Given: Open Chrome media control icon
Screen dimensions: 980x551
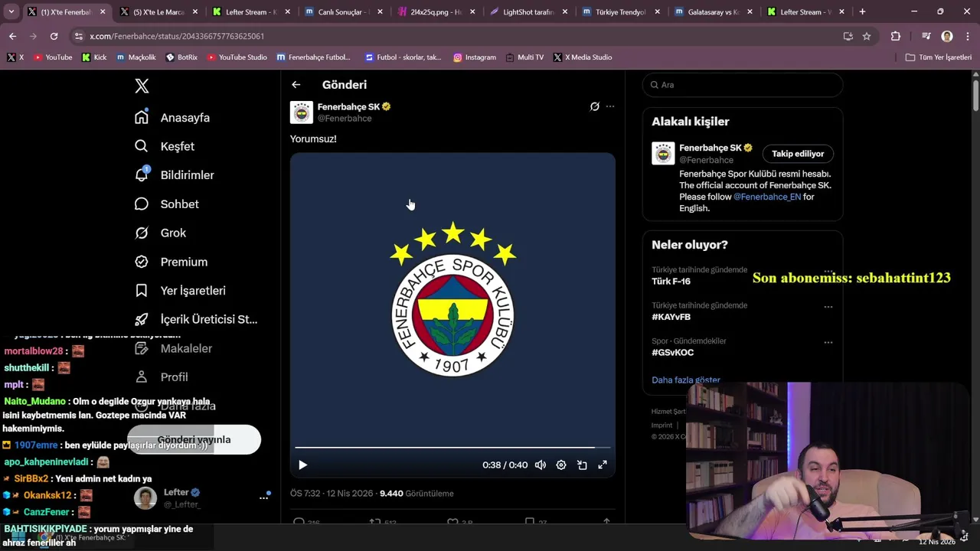Looking at the screenshot, I should click(926, 36).
